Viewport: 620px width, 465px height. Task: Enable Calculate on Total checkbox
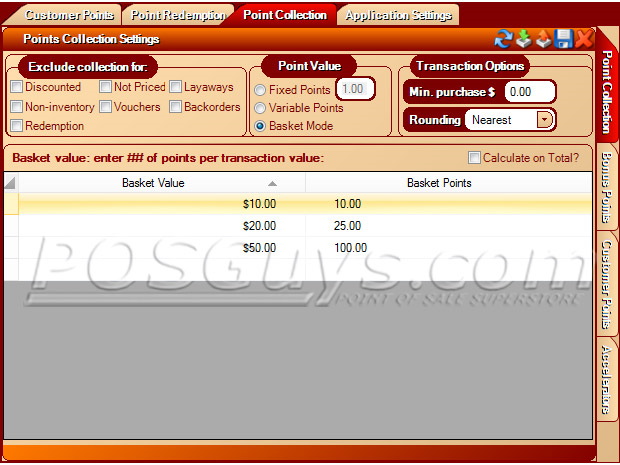pos(474,157)
